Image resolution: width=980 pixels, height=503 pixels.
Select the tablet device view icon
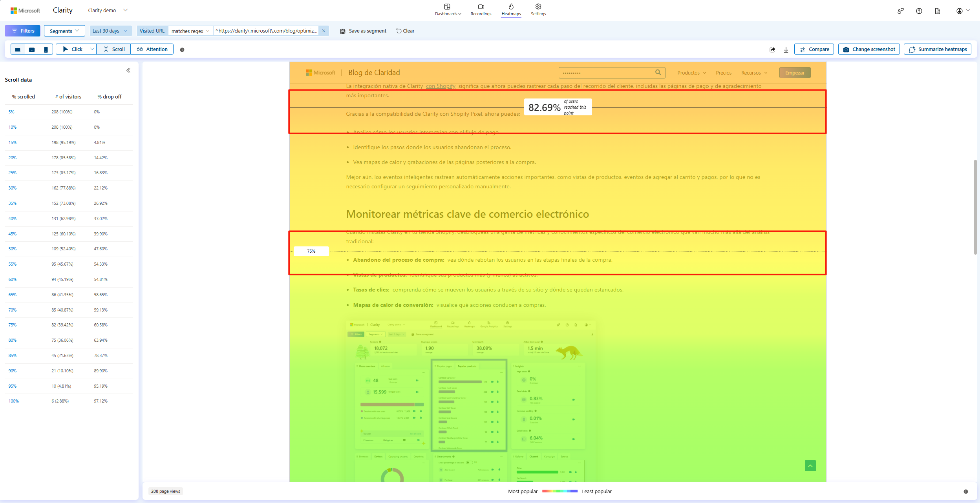pos(32,49)
